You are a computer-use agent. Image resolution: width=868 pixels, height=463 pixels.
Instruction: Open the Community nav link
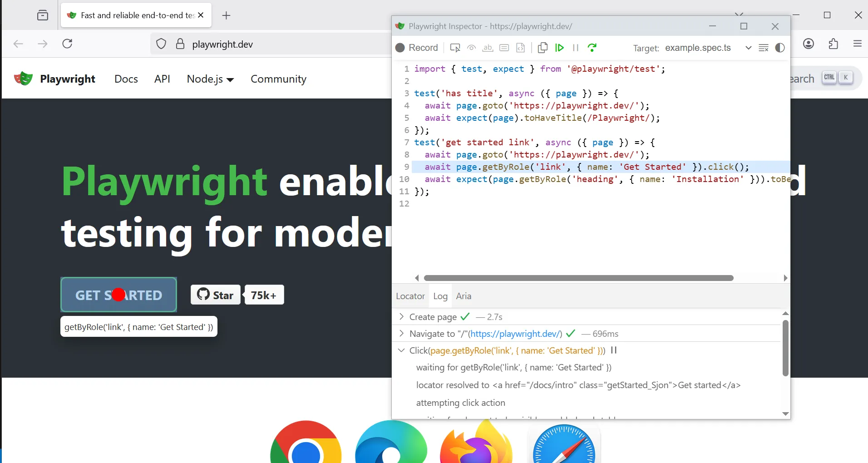click(x=278, y=79)
